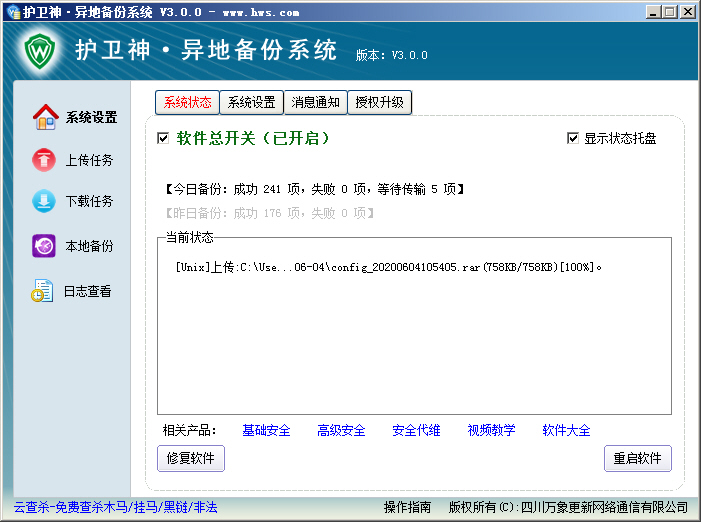Viewport: 701px width, 522px height.
Task: Switch to the 系统设置 tab
Action: point(252,102)
